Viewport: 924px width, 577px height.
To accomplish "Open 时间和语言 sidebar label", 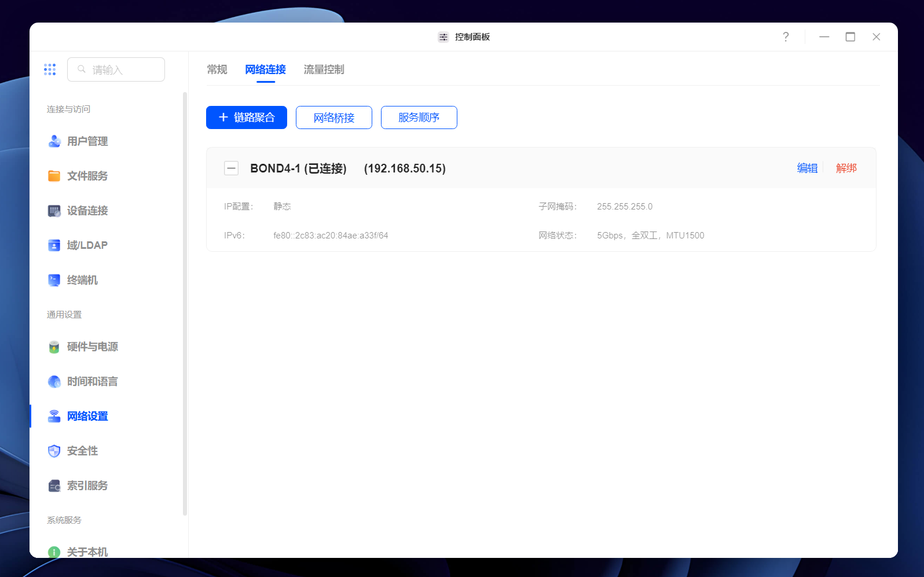I will coord(93,381).
